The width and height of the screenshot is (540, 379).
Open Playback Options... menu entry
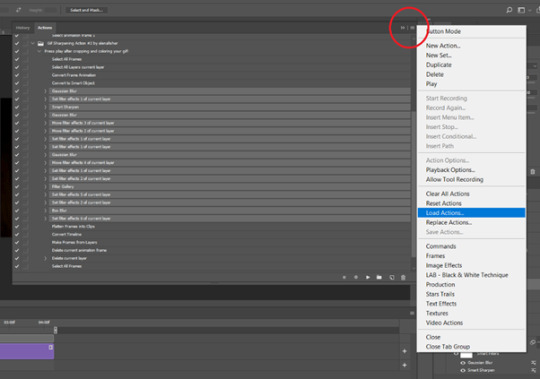coord(471,170)
